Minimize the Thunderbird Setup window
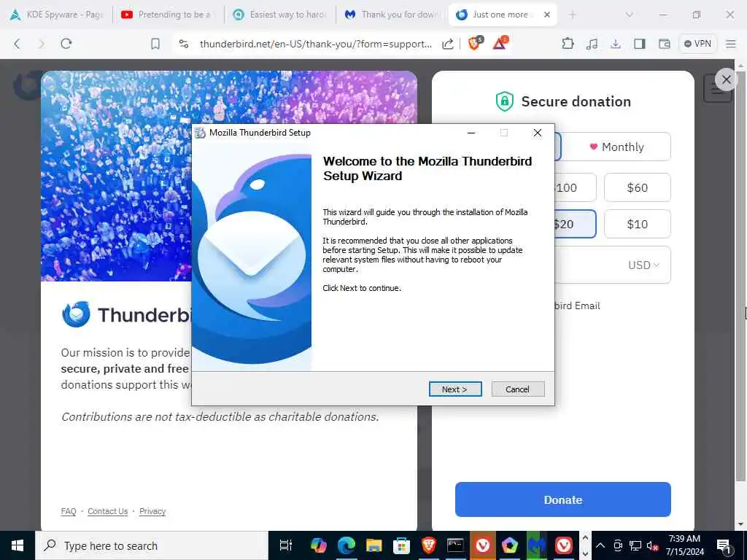The image size is (747, 560). tap(471, 133)
